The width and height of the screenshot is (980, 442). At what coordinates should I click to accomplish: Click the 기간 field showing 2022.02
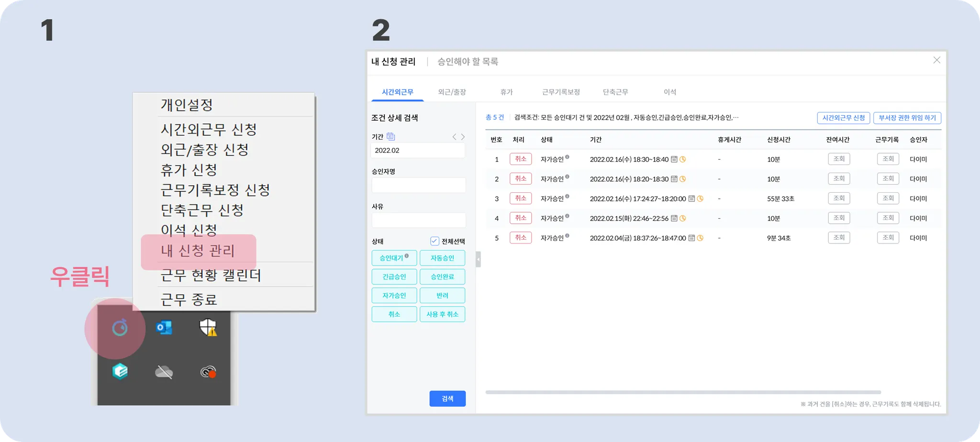coord(418,150)
